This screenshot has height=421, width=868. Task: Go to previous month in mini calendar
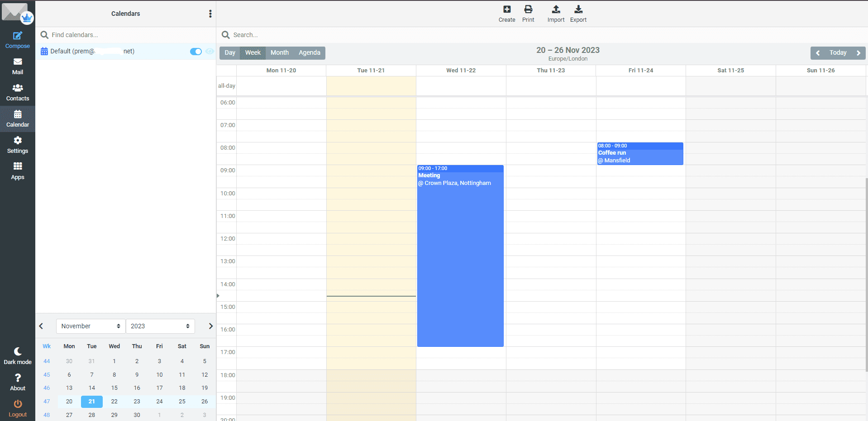click(41, 326)
